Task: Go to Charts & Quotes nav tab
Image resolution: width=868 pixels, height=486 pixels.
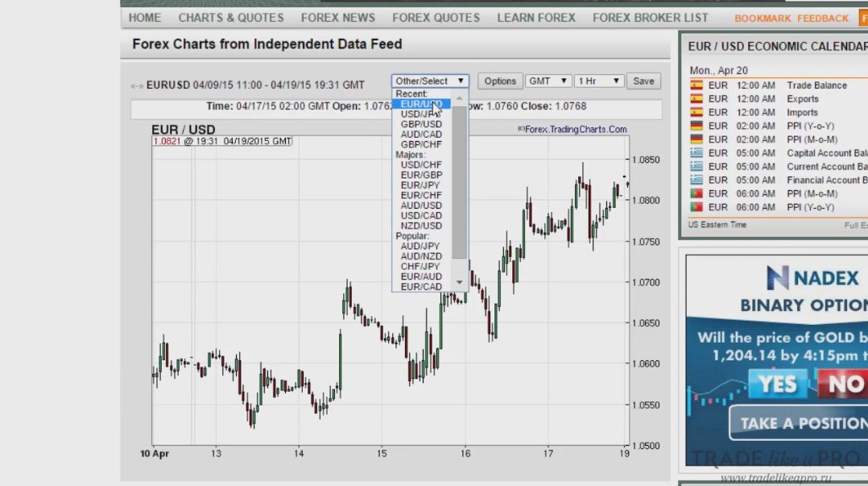Action: pos(231,18)
